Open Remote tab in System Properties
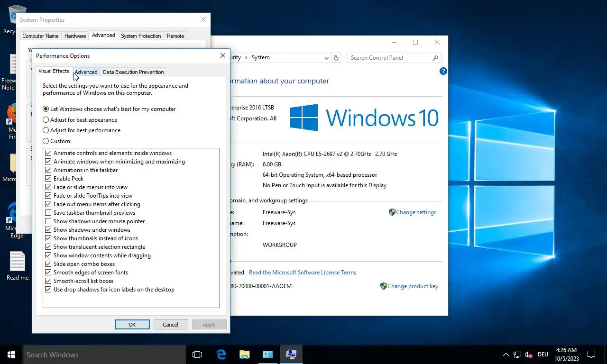This screenshot has width=607, height=364. (175, 36)
